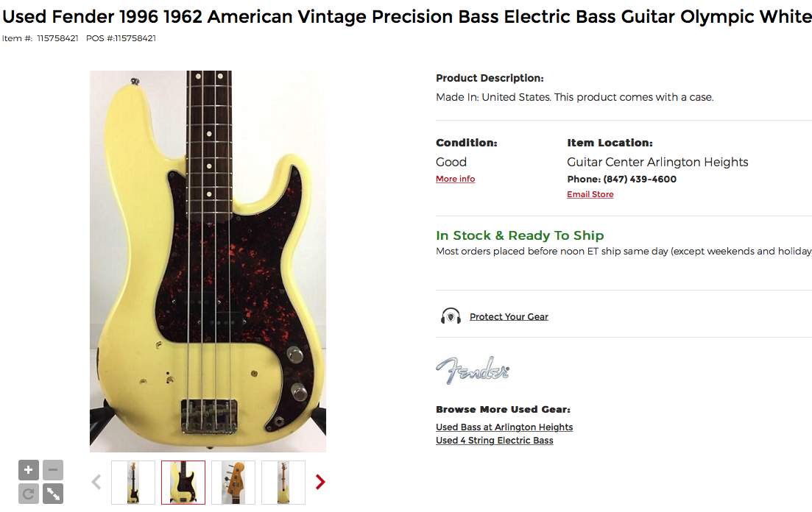Viewport: 812px width, 512px height.
Task: Click the main bass guitar product image
Action: pyautogui.click(x=208, y=261)
